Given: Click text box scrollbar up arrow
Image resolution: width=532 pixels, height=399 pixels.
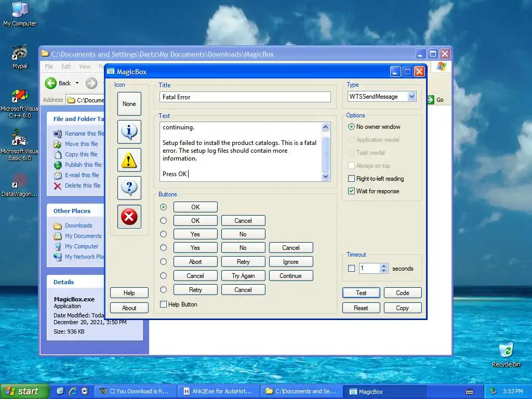Looking at the screenshot, I should (x=325, y=127).
